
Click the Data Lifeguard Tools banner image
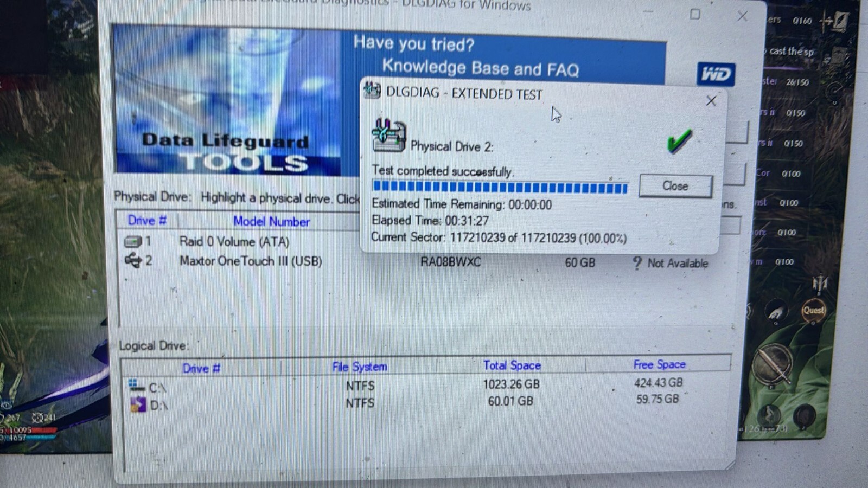click(227, 101)
